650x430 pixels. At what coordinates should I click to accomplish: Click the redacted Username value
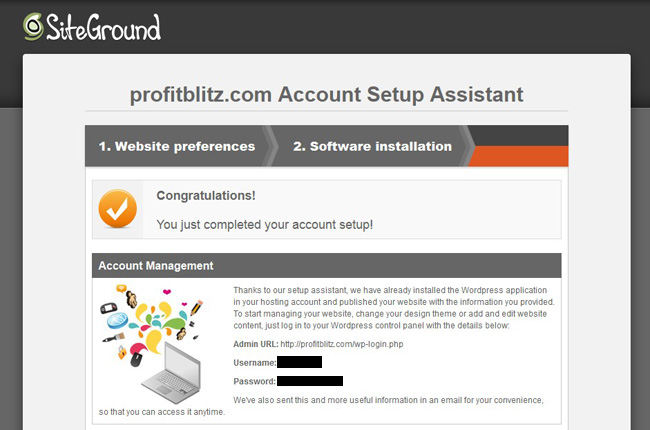tap(299, 362)
